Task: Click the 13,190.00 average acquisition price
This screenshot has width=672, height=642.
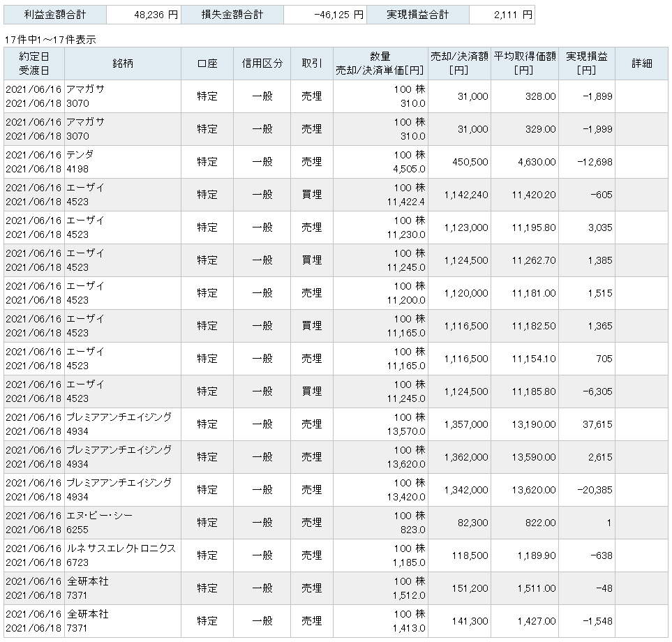Action: pyautogui.click(x=534, y=424)
